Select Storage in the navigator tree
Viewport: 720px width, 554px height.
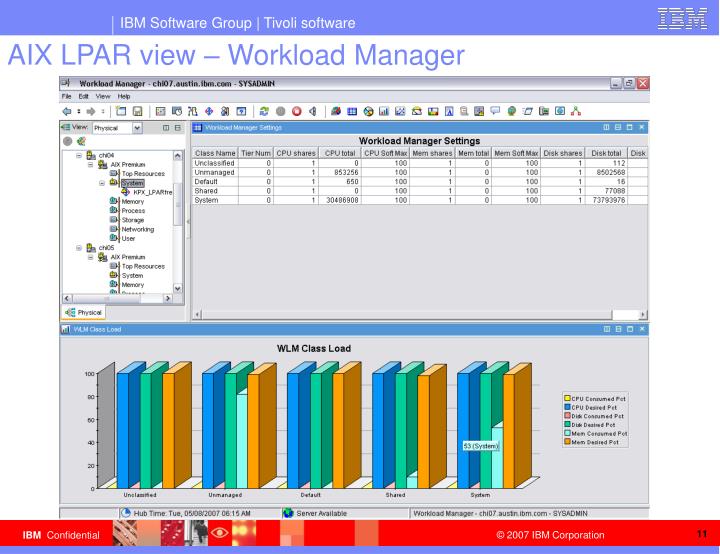[x=132, y=220]
